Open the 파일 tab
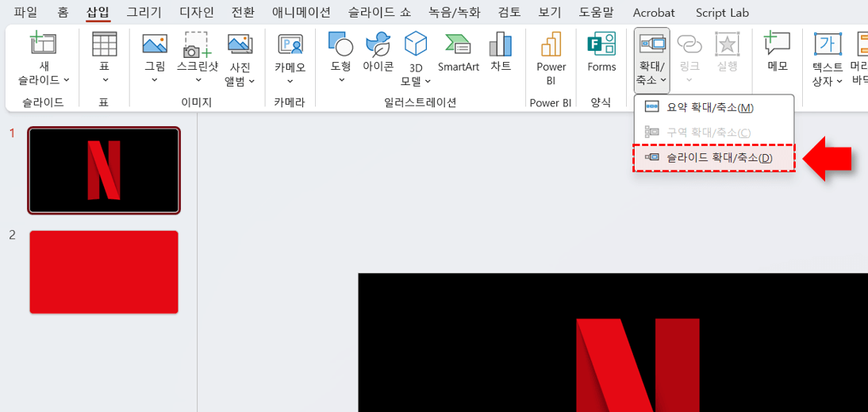Viewport: 868px width, 412px height. [x=27, y=12]
